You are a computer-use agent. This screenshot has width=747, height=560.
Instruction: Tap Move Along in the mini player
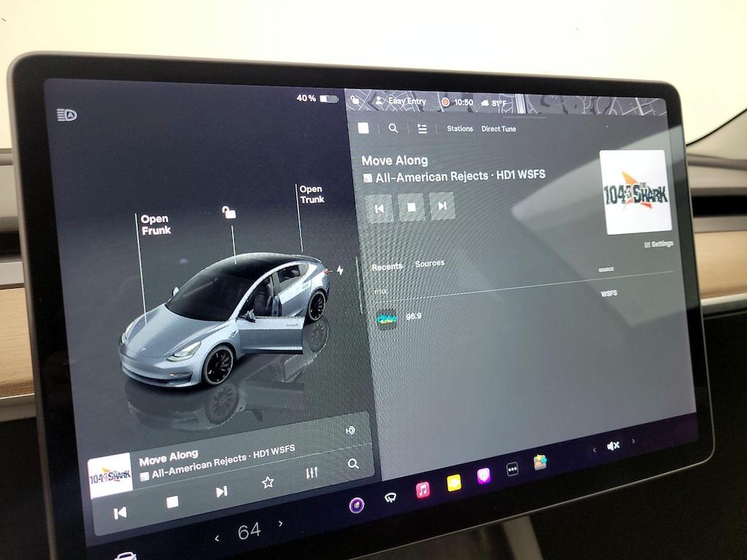click(x=169, y=459)
